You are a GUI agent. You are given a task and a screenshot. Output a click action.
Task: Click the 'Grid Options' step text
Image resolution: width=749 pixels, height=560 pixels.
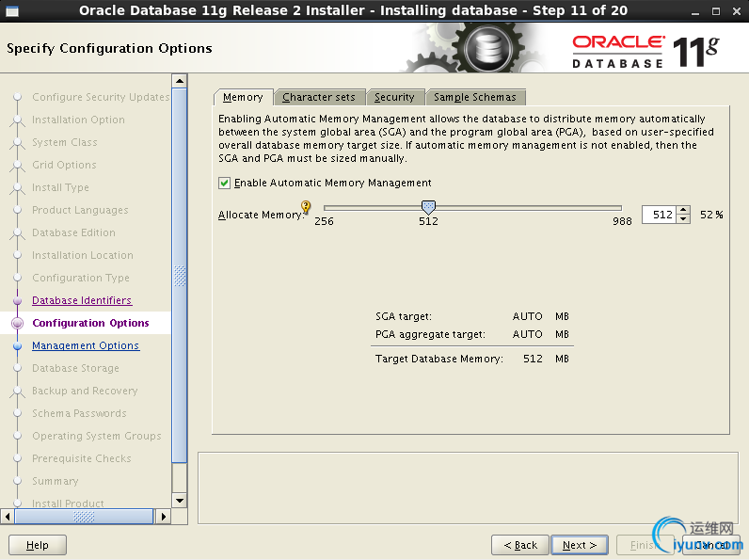(x=65, y=165)
